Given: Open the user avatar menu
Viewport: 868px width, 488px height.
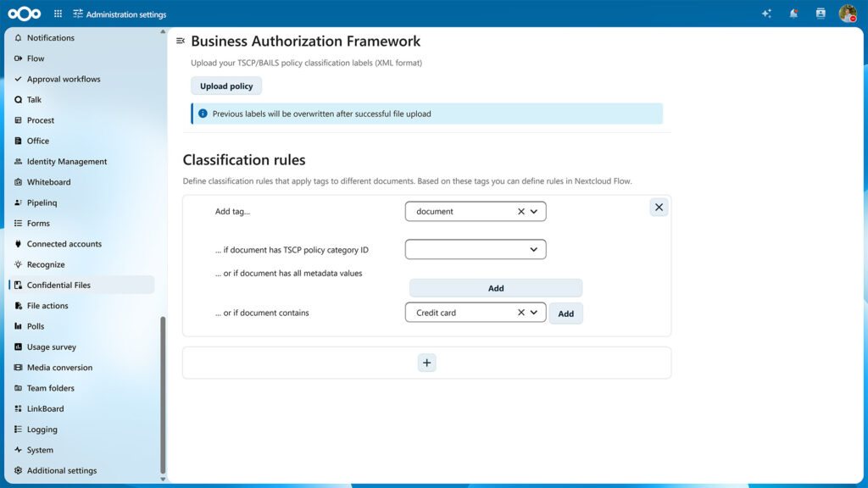Looking at the screenshot, I should (x=848, y=14).
